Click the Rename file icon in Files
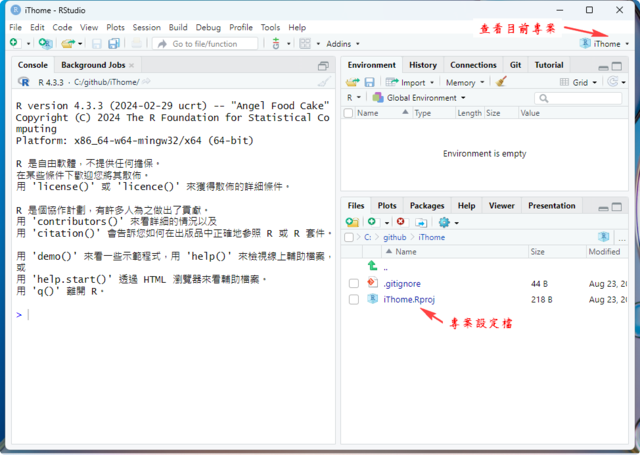640x455 pixels. click(421, 222)
